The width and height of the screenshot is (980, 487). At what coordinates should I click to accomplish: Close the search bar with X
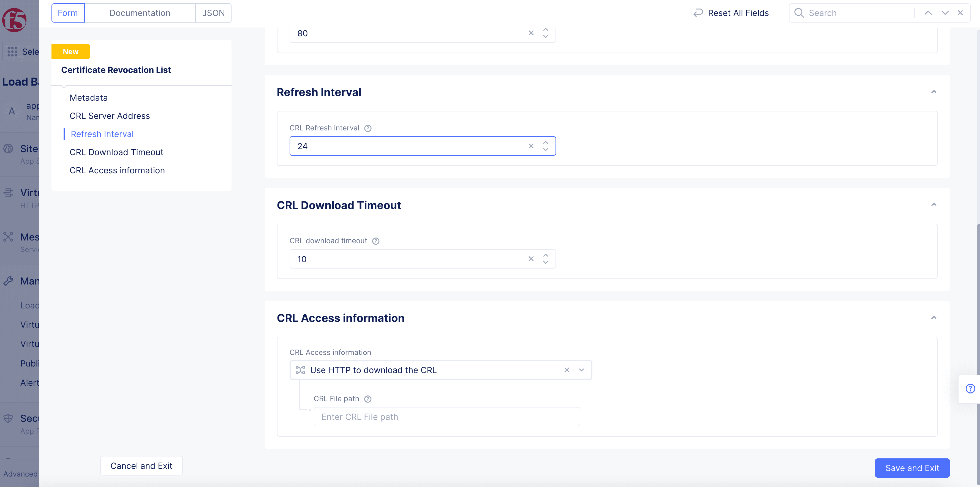(x=960, y=13)
